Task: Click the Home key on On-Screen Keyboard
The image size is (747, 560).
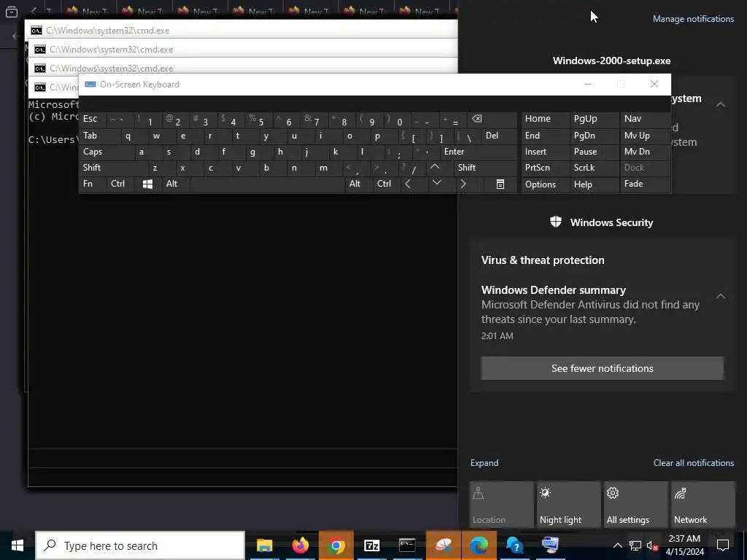Action: 545,119
